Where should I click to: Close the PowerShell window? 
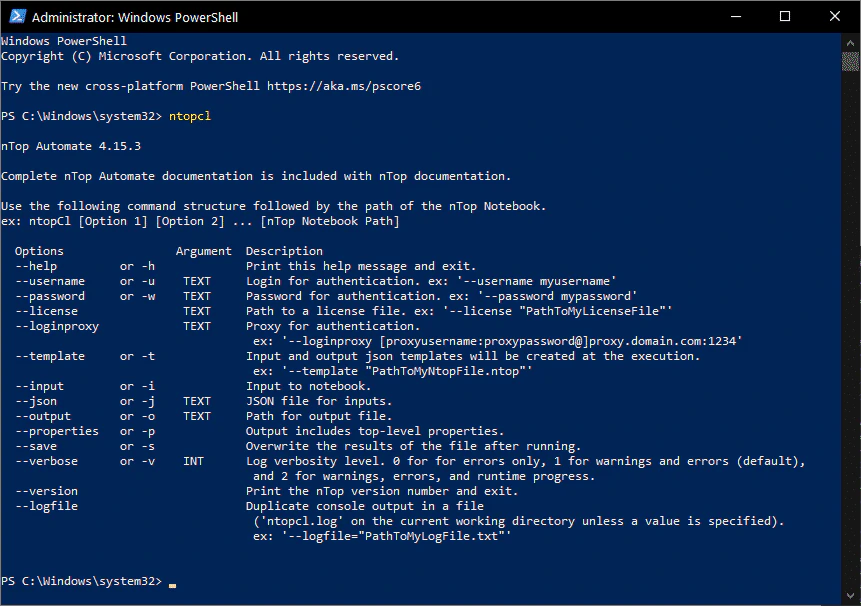click(835, 16)
